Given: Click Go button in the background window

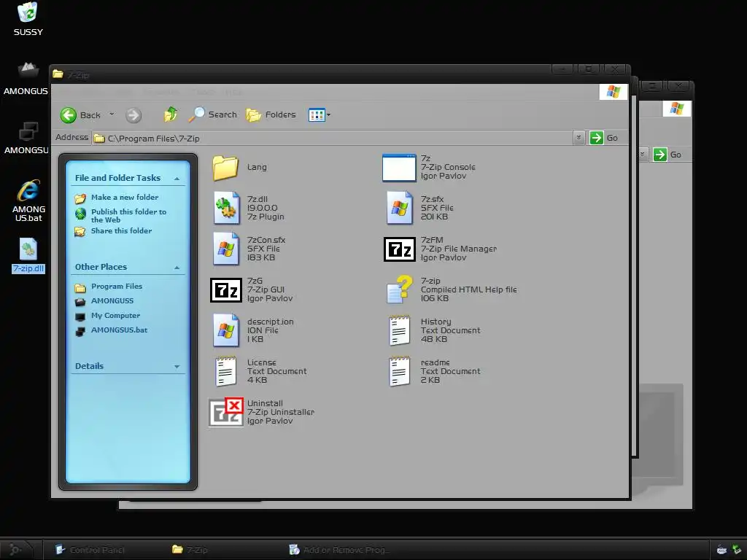Looking at the screenshot, I should tap(667, 155).
